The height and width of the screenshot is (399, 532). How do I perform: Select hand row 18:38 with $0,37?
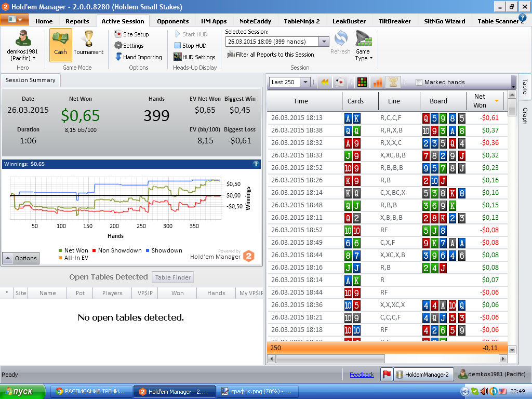tap(387, 130)
